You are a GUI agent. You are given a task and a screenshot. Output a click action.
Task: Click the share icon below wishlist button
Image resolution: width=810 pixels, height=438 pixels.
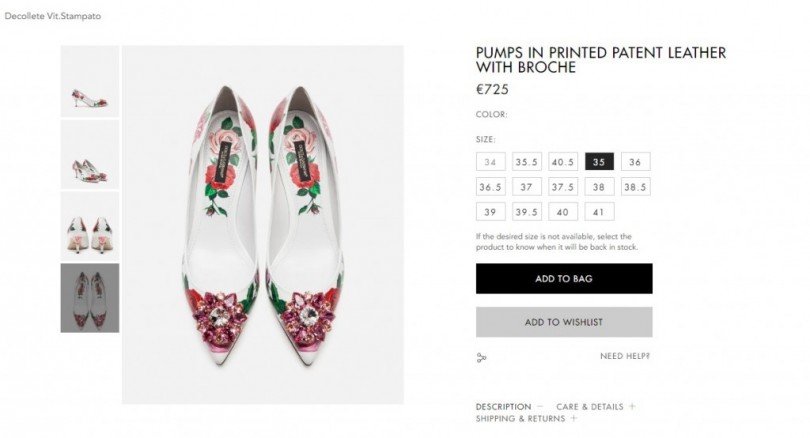482,357
